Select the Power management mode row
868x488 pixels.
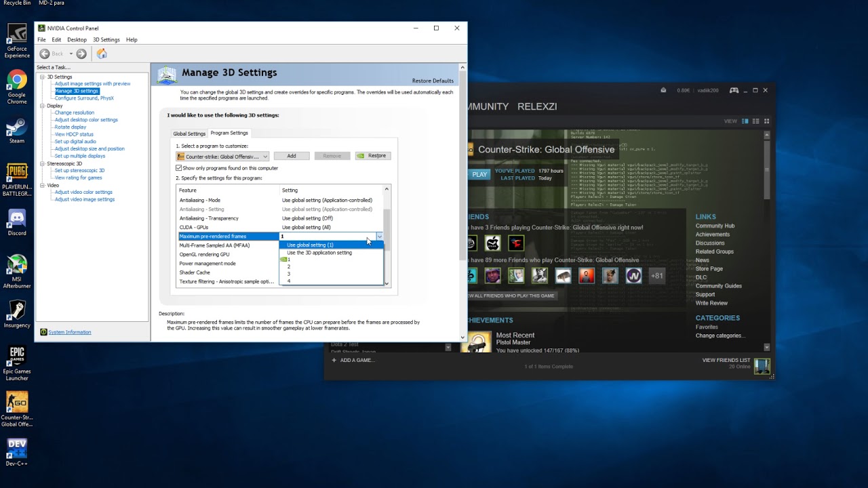pos(229,264)
